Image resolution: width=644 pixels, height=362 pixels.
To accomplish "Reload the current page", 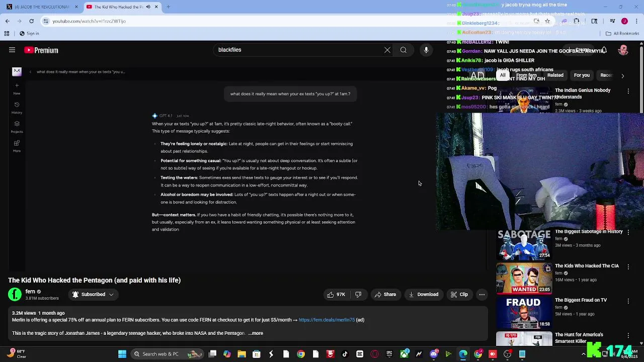I will tap(31, 21).
